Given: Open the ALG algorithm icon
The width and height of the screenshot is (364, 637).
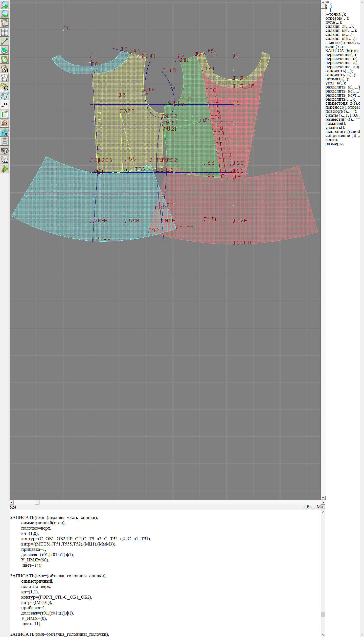Looking at the screenshot, I should 5,160.
